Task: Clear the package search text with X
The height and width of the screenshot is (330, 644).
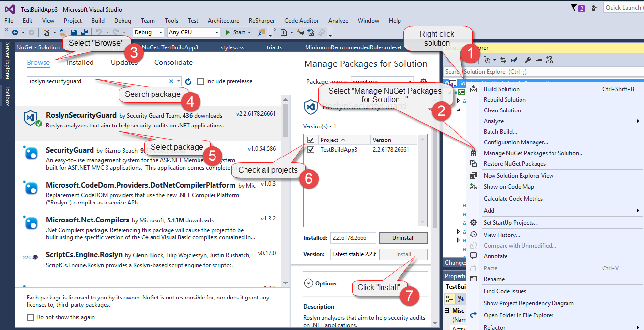Action: [171, 81]
